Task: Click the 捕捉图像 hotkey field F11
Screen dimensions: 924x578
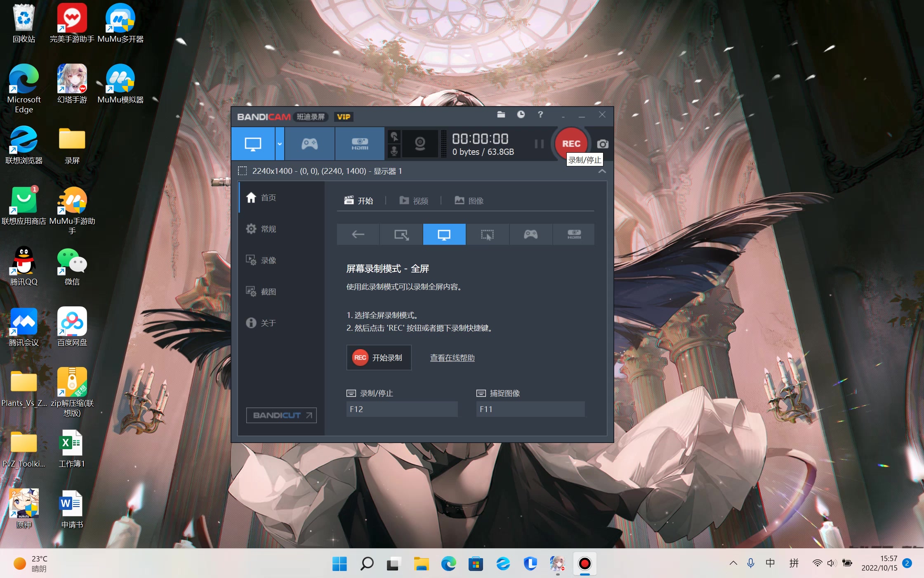Action: (x=530, y=409)
